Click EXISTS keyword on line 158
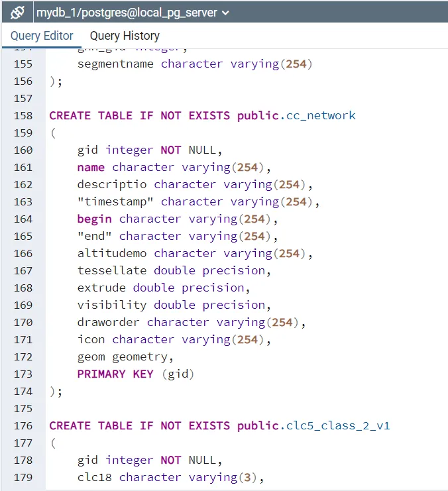The image size is (448, 491). [209, 115]
